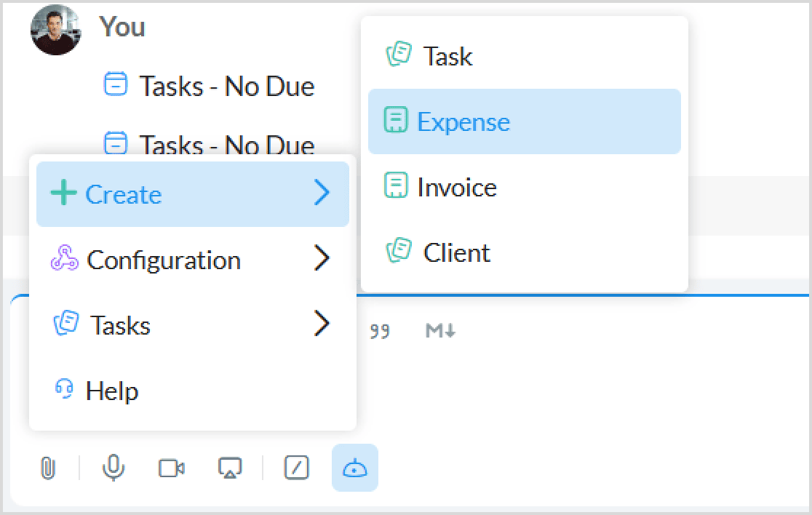Click the screen share icon

click(230, 468)
